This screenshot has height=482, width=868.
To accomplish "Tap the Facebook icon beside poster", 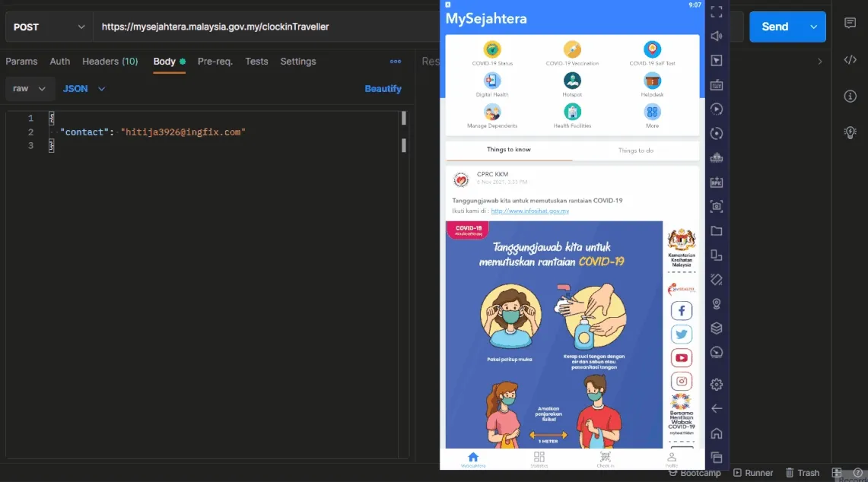I will click(x=682, y=310).
